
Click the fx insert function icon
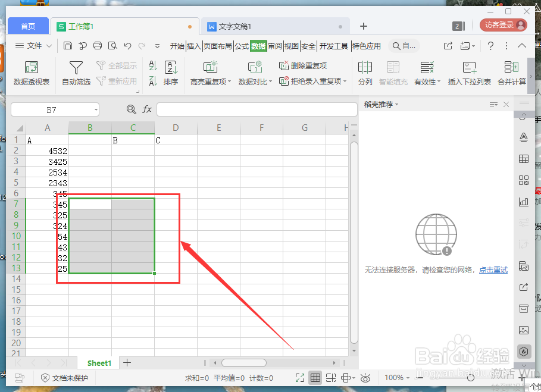148,109
